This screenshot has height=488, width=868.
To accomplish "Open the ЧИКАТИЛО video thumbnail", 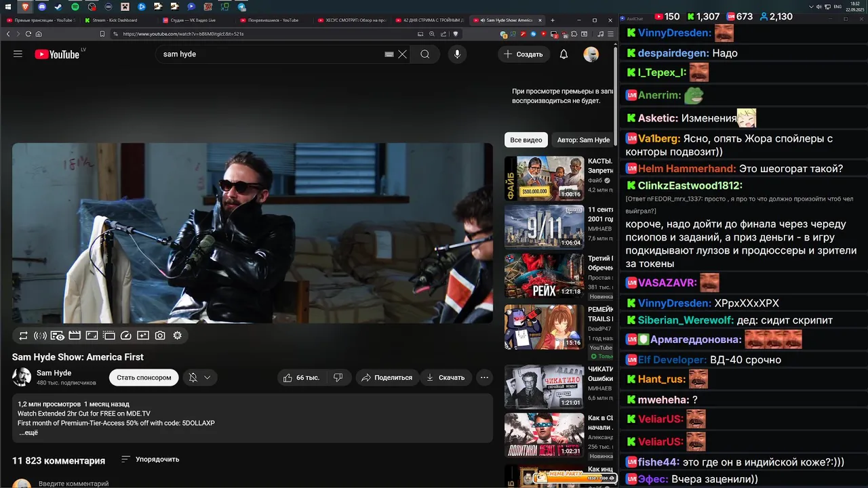I will 544,387.
